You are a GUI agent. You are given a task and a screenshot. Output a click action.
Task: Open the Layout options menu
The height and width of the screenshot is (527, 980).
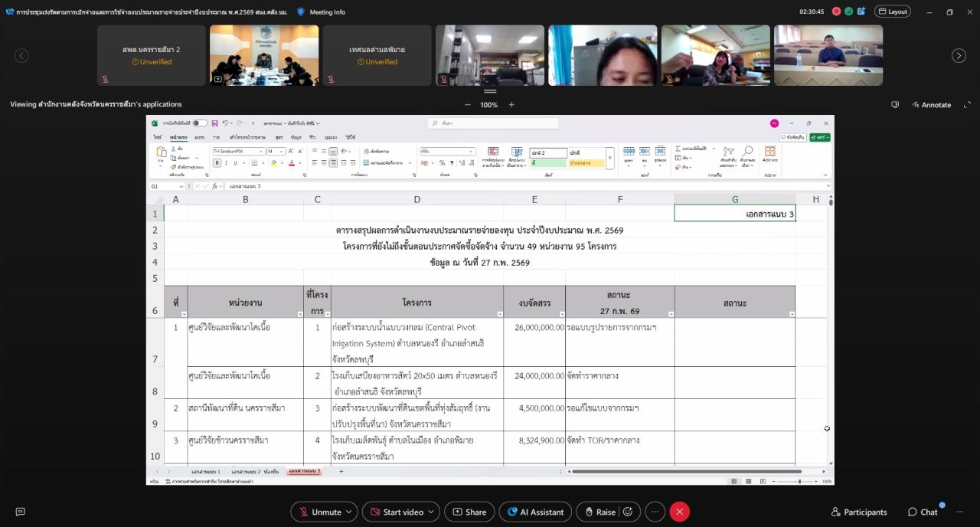click(892, 11)
